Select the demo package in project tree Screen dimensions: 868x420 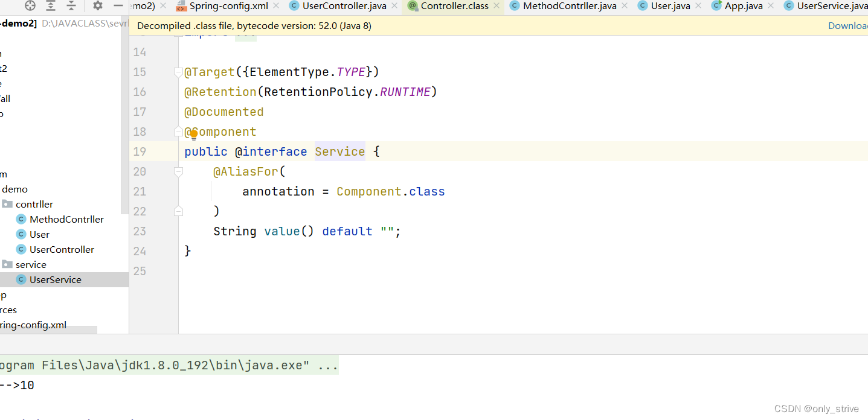click(14, 189)
